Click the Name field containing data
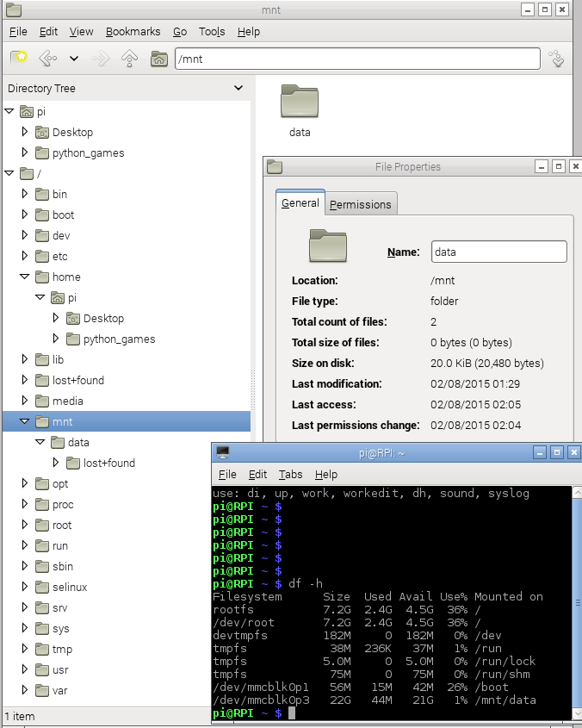 (498, 252)
